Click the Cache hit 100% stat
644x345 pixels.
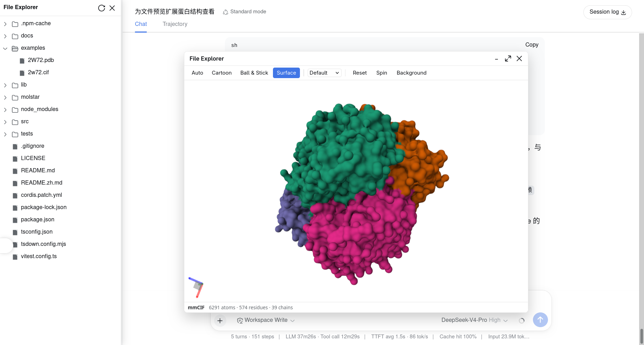[458, 337]
